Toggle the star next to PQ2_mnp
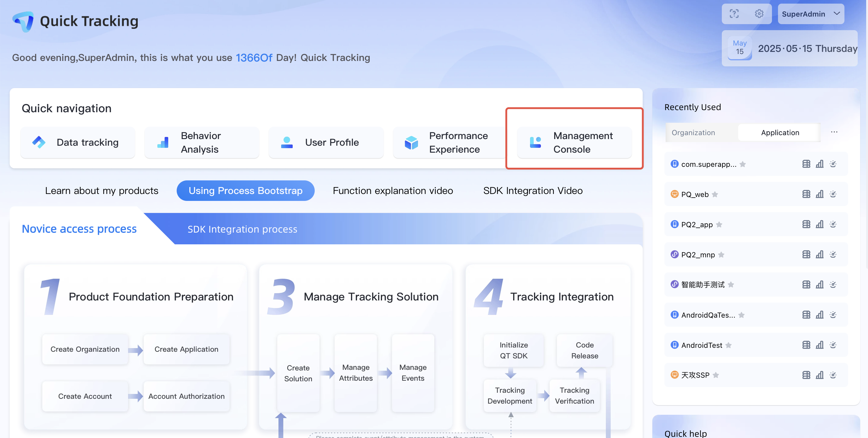The image size is (868, 438). [721, 255]
